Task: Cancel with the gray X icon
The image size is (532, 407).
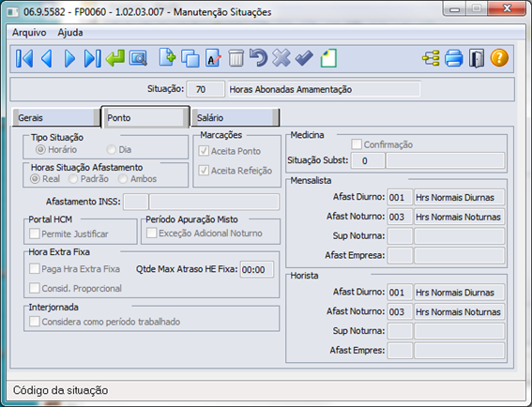Action: click(281, 57)
